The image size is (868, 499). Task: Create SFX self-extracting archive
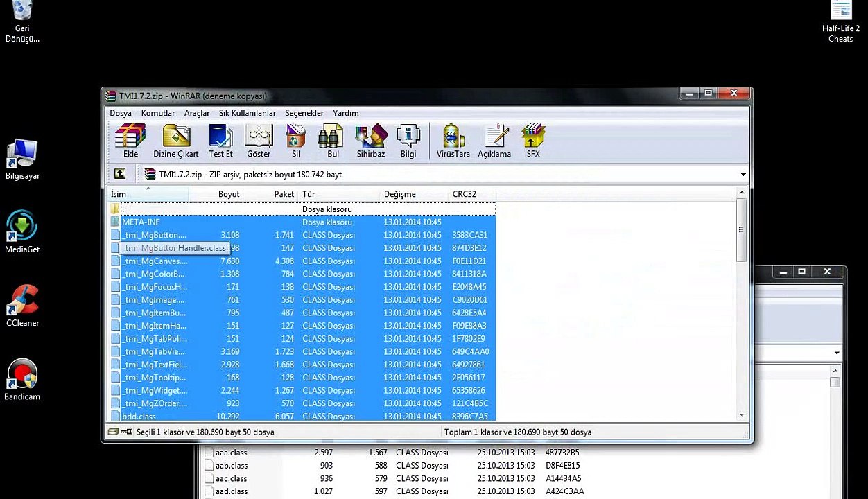click(x=533, y=141)
